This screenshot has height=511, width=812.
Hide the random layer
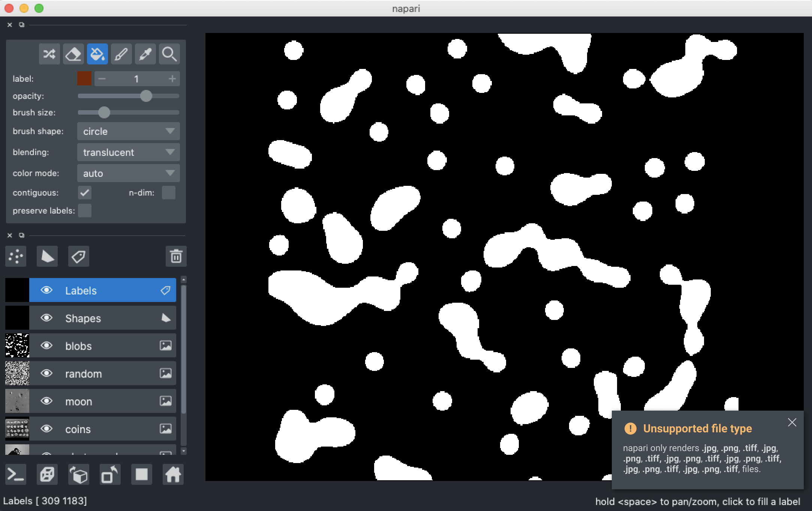[46, 374]
